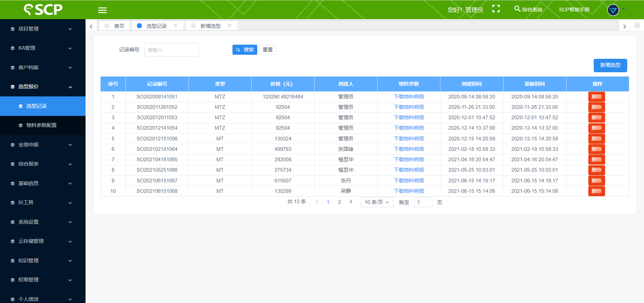The image size is (644, 303).
Task: Expand 综合报表 menu
Action: coord(43,164)
